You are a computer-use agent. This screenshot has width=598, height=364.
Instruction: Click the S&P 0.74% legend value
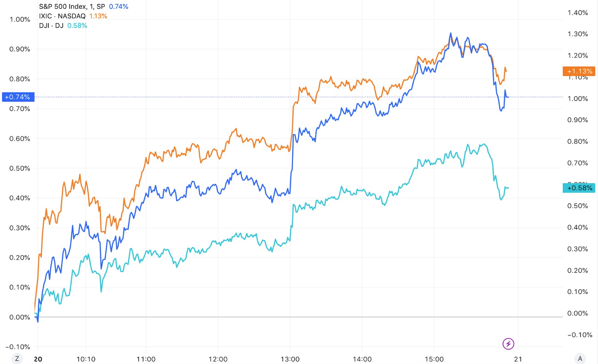[x=119, y=7]
